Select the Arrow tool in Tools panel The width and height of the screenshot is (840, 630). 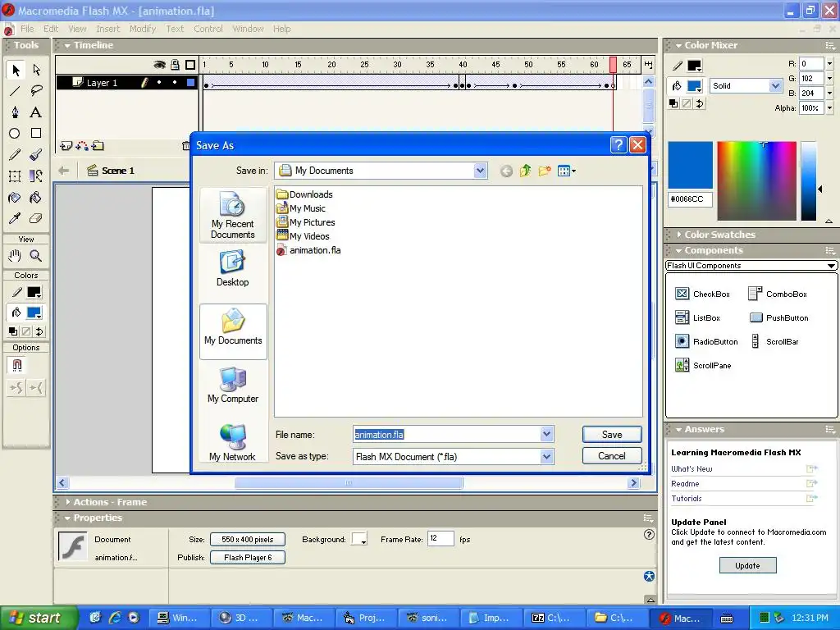tap(15, 71)
